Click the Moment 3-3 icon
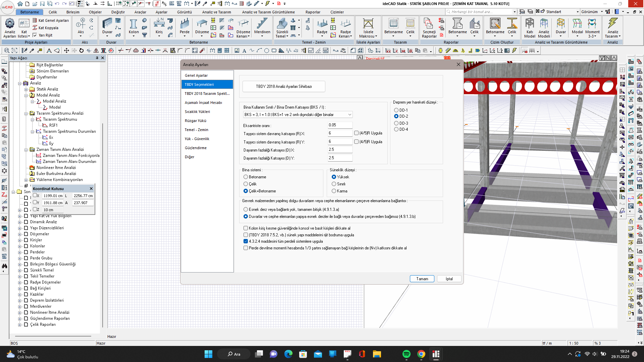This screenshot has width=644, height=362. click(x=592, y=27)
